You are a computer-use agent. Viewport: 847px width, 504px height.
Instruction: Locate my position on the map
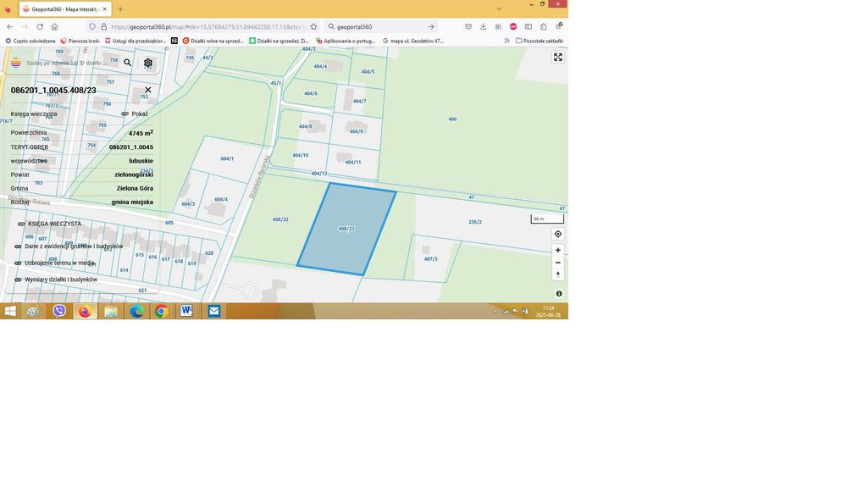pyautogui.click(x=558, y=234)
